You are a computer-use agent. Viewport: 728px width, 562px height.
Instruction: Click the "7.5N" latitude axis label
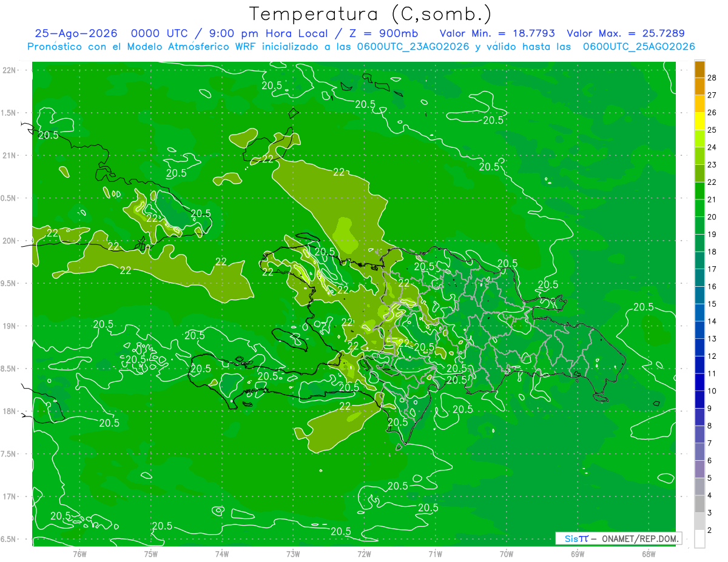click(x=9, y=453)
